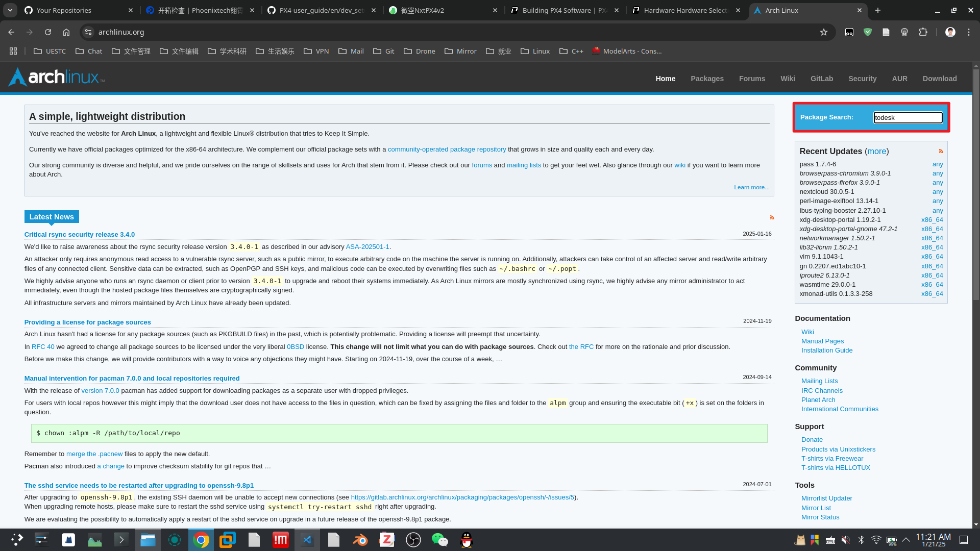Close the Arch Linux browser tab

click(x=860, y=10)
